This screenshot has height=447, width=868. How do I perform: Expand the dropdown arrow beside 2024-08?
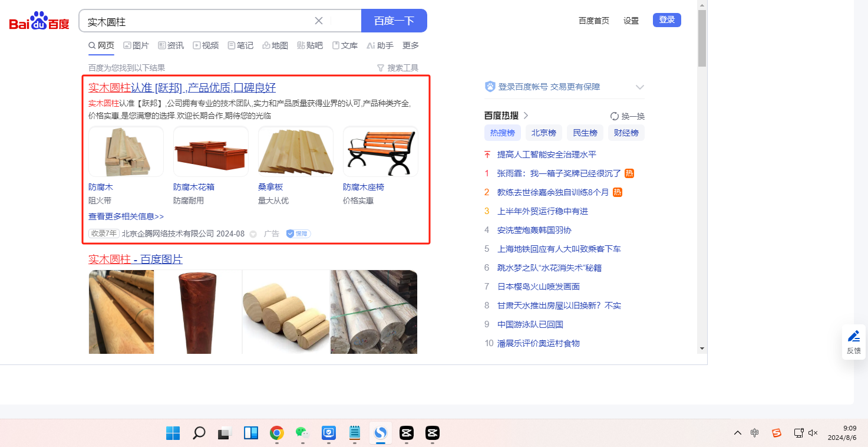pyautogui.click(x=253, y=234)
